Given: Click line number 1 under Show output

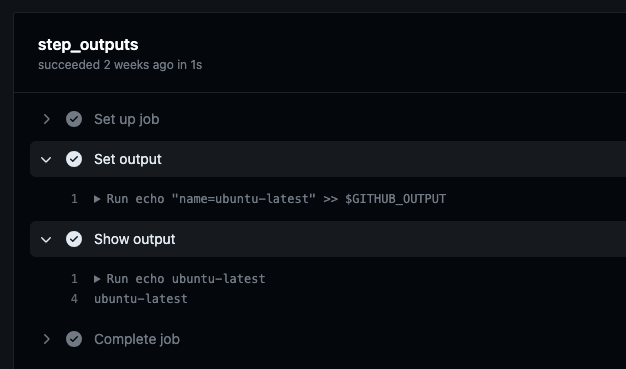Looking at the screenshot, I should point(74,279).
